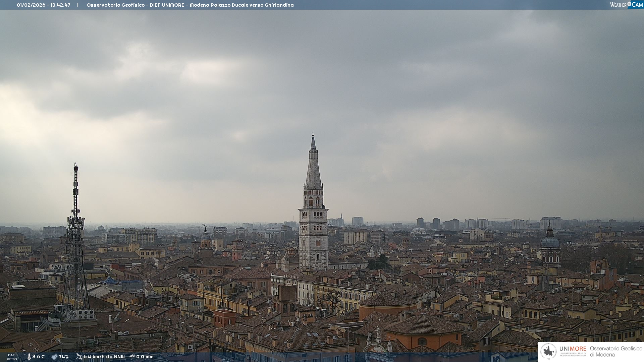The width and height of the screenshot is (644, 362).
Task: Click the camera lens in WeatherCam logo
Action: pos(629,4)
